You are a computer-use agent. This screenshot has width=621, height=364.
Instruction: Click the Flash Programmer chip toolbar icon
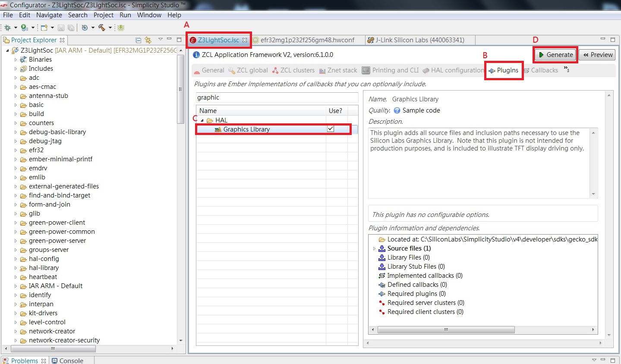pos(121,28)
